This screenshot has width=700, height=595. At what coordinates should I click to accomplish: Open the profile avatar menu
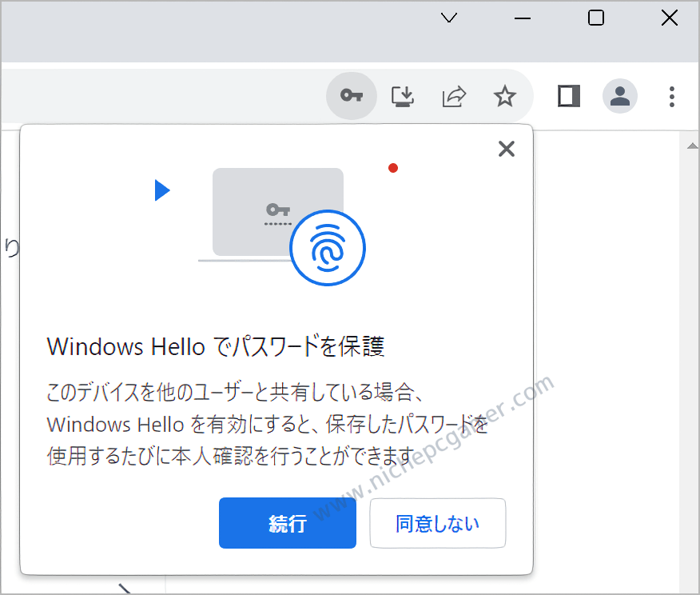(619, 96)
